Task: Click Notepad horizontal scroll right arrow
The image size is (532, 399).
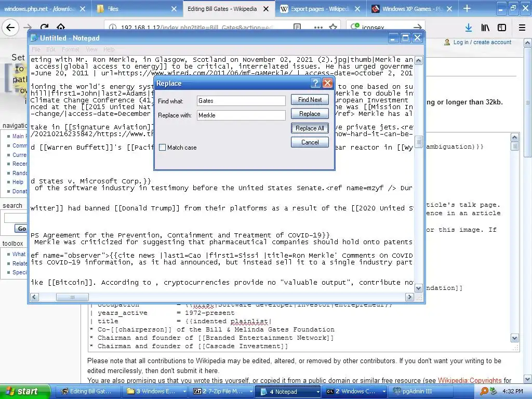Action: tap(409, 297)
